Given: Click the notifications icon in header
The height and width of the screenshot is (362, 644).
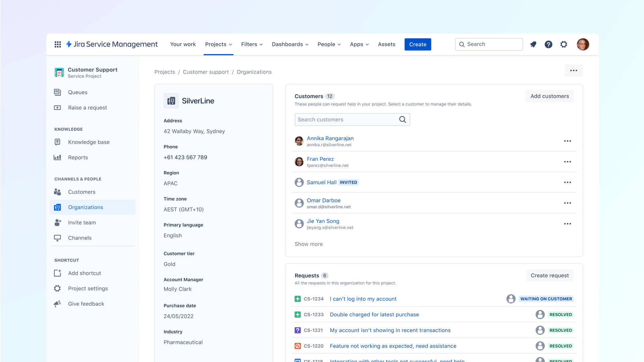Looking at the screenshot, I should (533, 44).
